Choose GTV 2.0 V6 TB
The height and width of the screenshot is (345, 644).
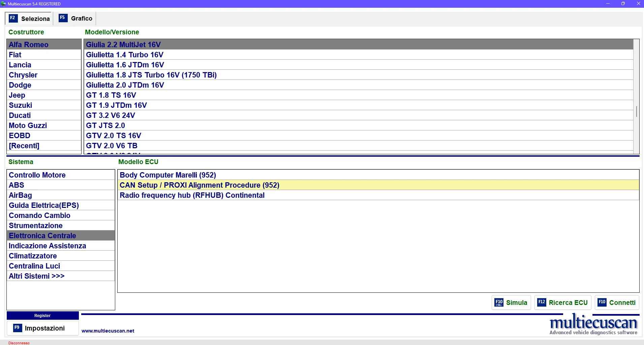[x=359, y=146]
